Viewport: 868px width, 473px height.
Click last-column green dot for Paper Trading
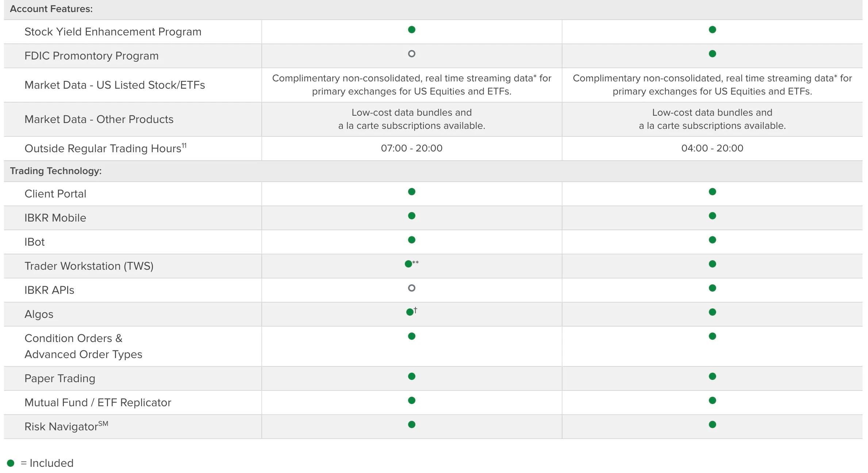coord(712,376)
